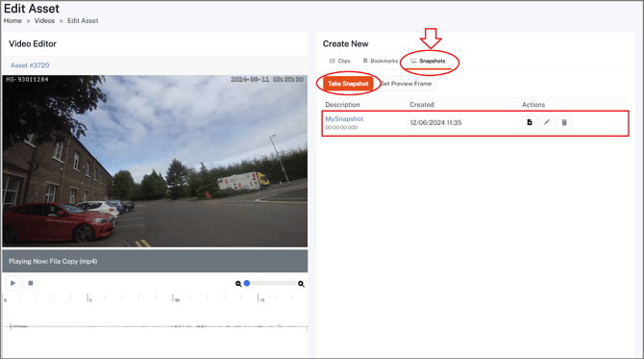
Task: Open the Snapshots tab
Action: 428,61
